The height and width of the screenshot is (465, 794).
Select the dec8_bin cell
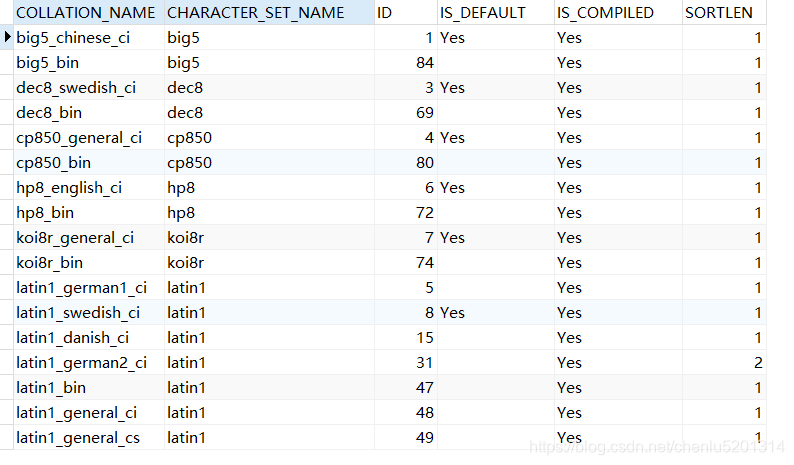(x=89, y=112)
